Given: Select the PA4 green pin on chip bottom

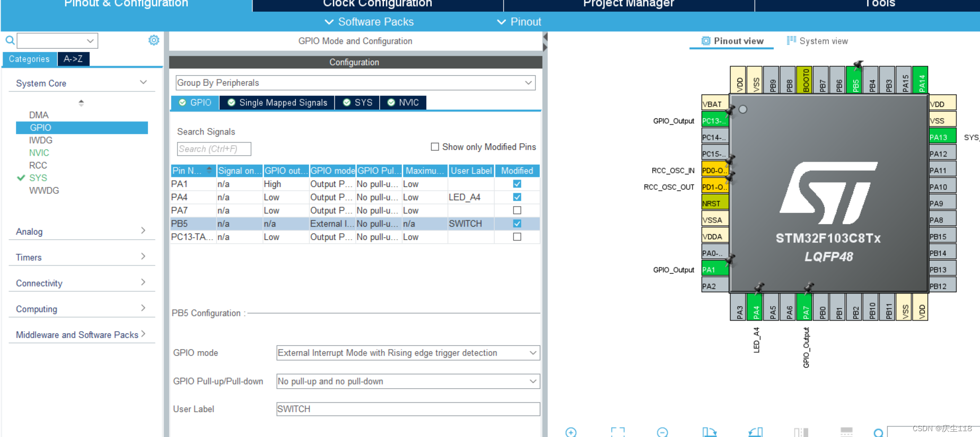Looking at the screenshot, I should 756,307.
